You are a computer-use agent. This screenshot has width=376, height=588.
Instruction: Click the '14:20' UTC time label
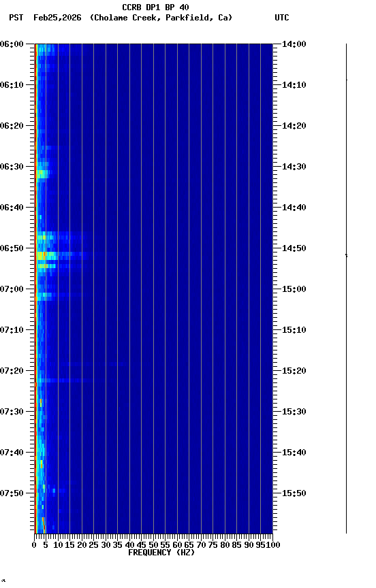click(294, 126)
